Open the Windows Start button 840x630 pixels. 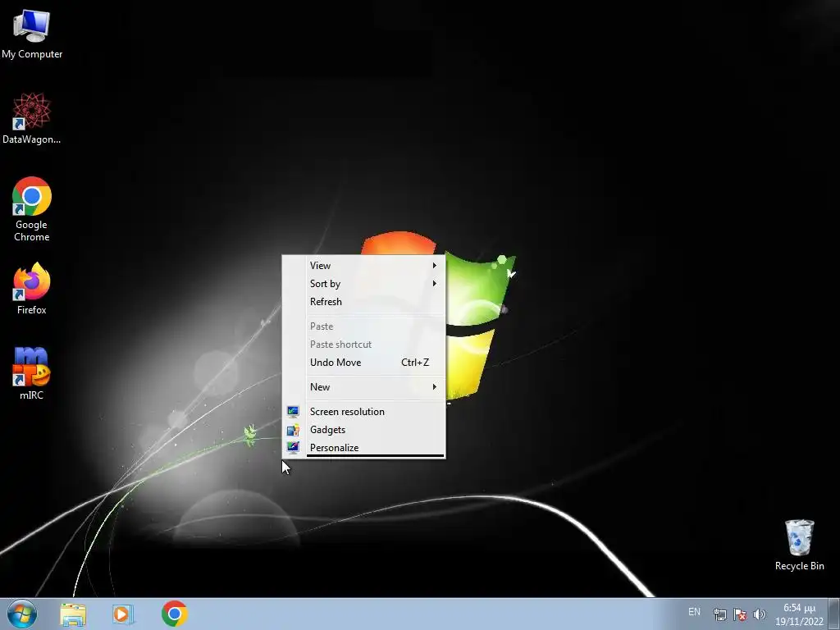coord(22,614)
